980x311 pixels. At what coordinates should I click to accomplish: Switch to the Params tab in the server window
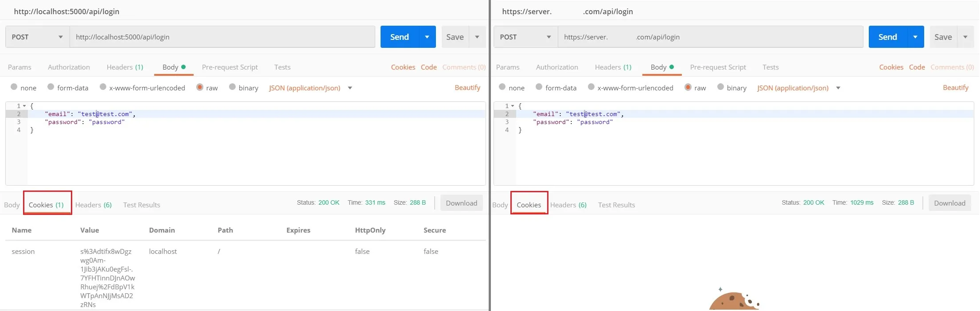coord(508,67)
